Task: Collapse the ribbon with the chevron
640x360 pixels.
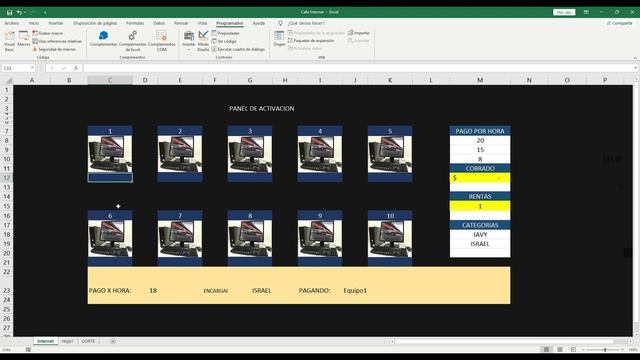Action: point(635,58)
